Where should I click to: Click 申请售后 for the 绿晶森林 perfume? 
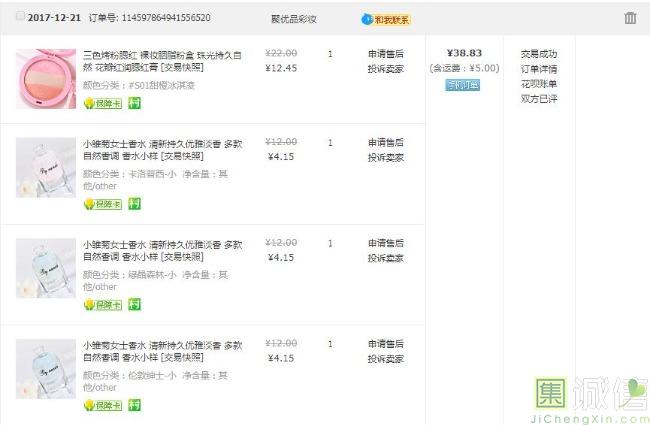coord(385,243)
